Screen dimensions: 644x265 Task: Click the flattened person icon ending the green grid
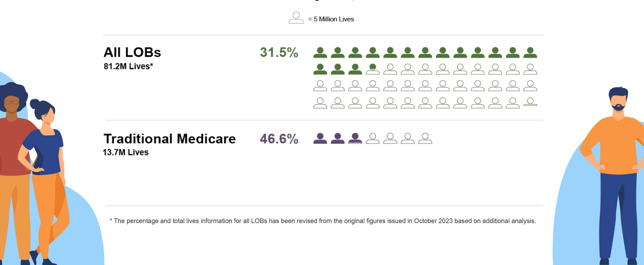coord(530,102)
